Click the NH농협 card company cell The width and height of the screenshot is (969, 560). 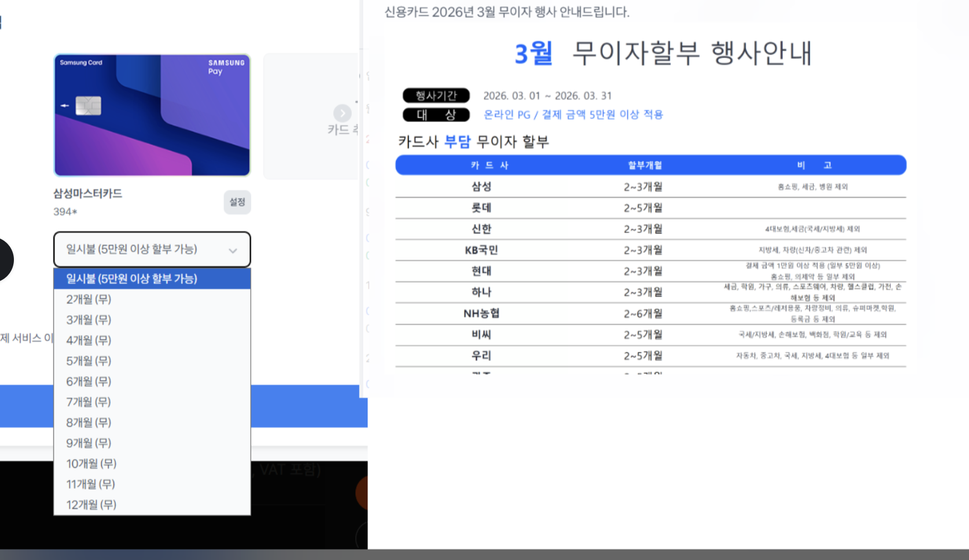[x=482, y=314]
